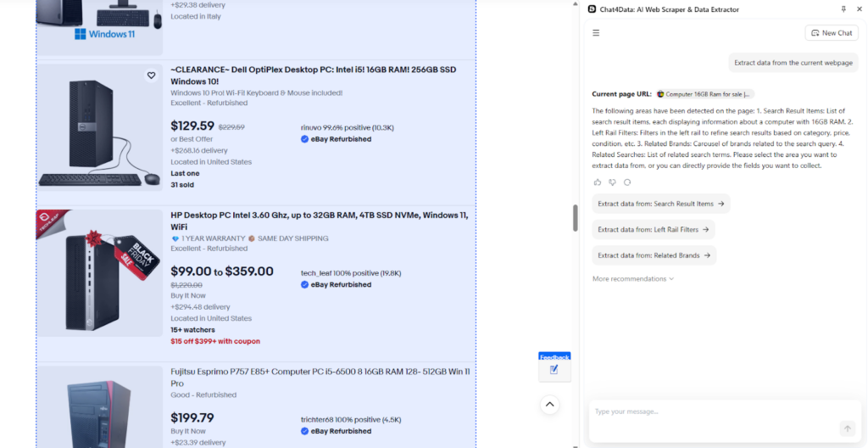Focus the Type your message field

tap(714, 412)
